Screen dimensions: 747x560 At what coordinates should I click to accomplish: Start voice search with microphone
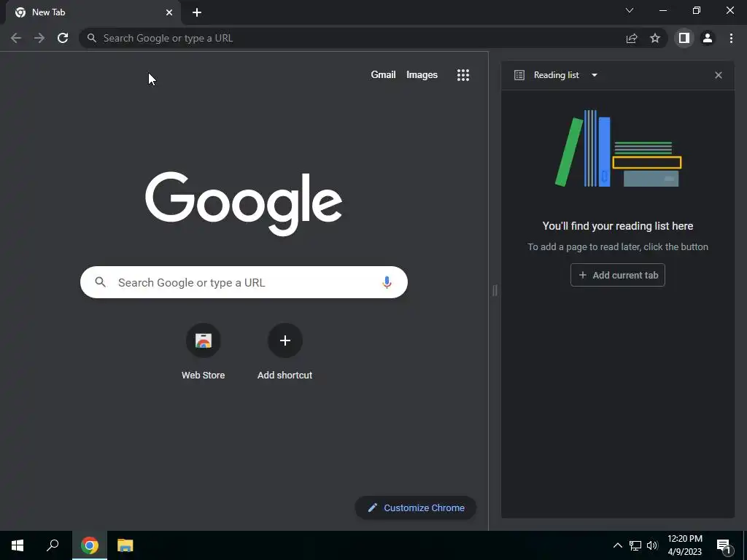(387, 282)
